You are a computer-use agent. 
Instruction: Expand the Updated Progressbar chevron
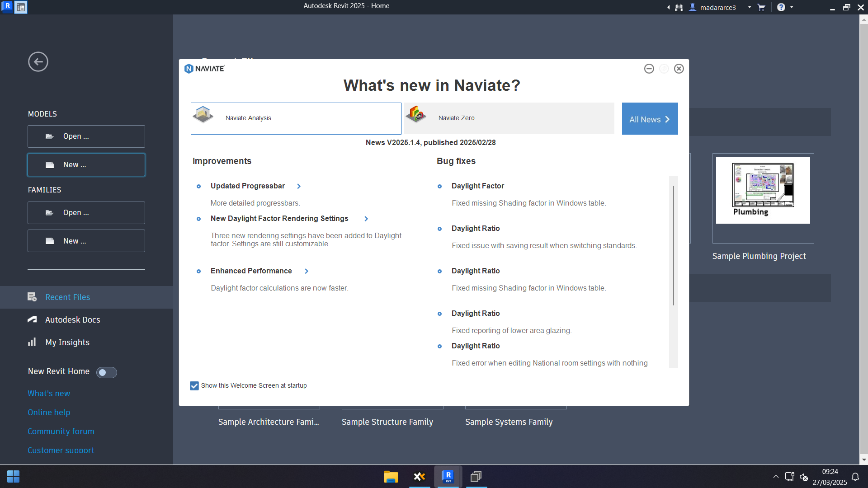pyautogui.click(x=299, y=186)
